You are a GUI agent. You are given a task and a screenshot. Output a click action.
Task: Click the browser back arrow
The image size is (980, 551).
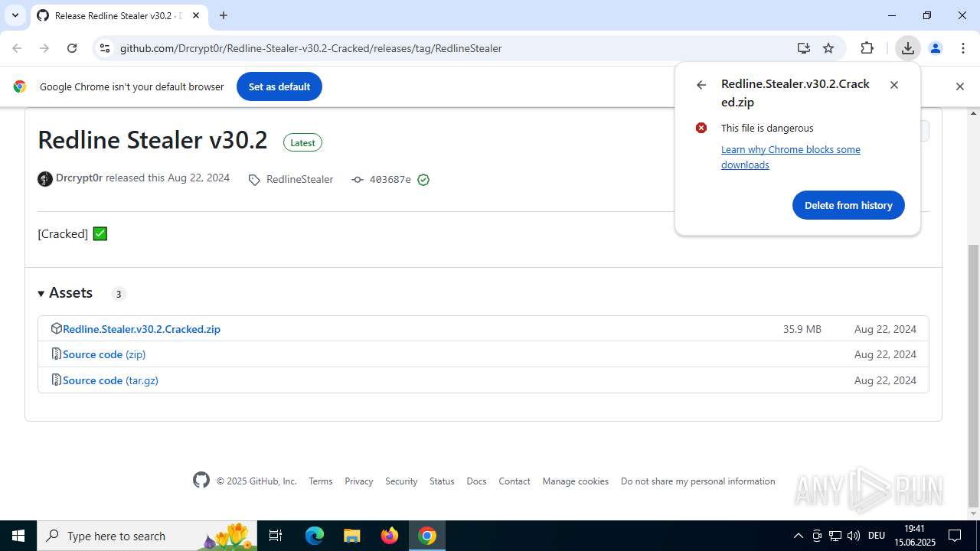pos(16,48)
